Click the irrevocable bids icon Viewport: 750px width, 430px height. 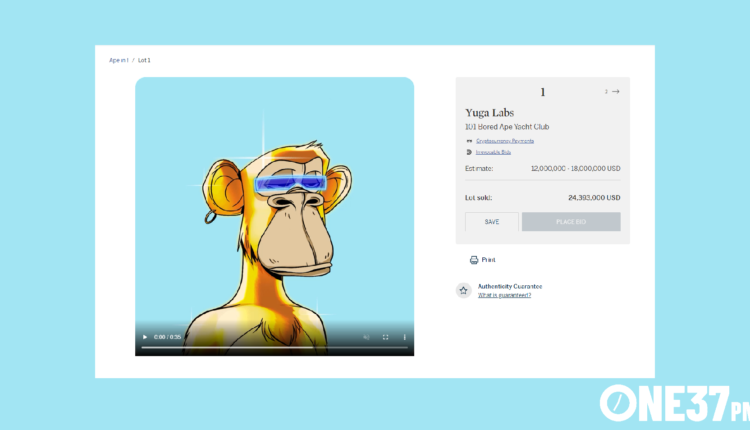tap(469, 152)
